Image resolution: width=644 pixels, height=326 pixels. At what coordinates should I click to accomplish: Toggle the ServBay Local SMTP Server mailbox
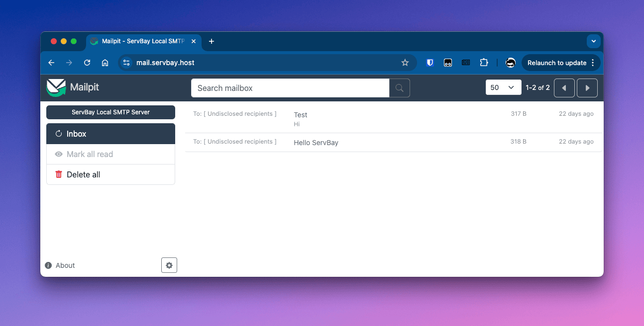click(110, 112)
